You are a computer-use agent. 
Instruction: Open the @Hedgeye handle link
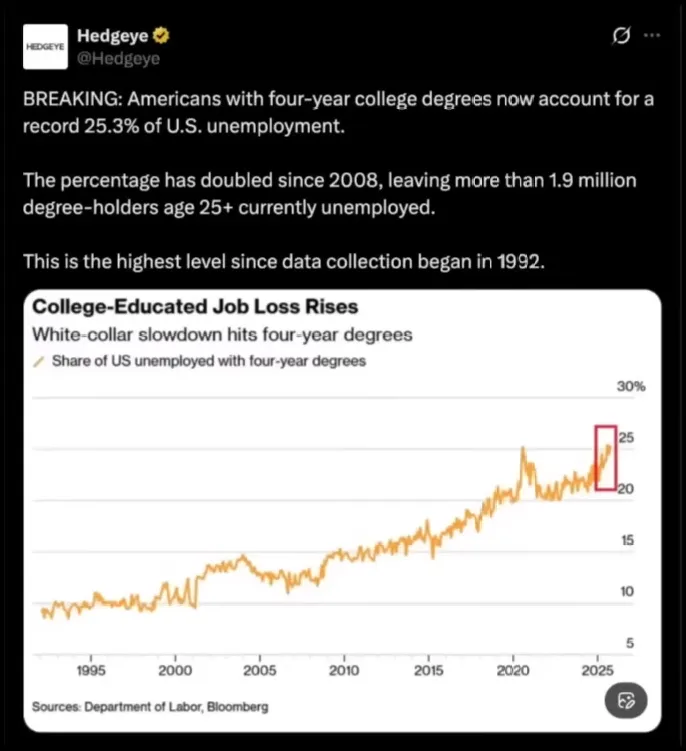pyautogui.click(x=118, y=58)
